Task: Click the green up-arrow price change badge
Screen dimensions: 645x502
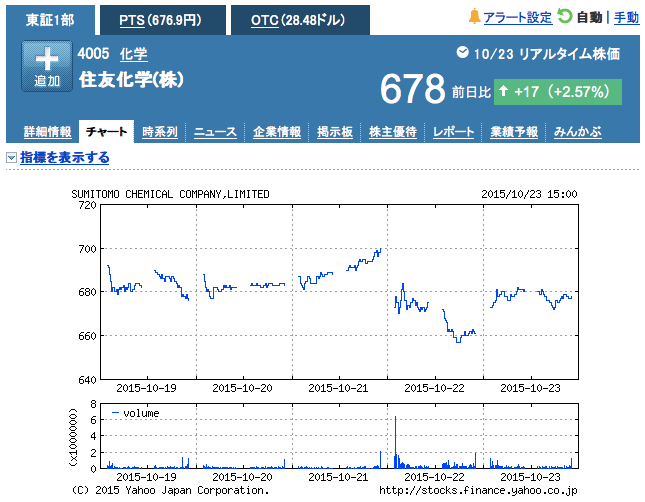Action: (x=558, y=92)
